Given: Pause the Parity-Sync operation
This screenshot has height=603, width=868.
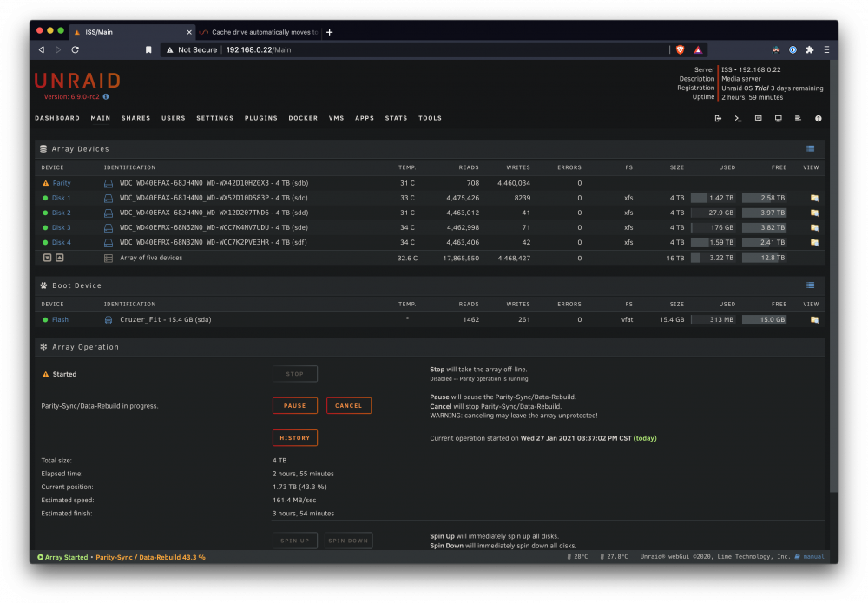Looking at the screenshot, I should tap(295, 405).
